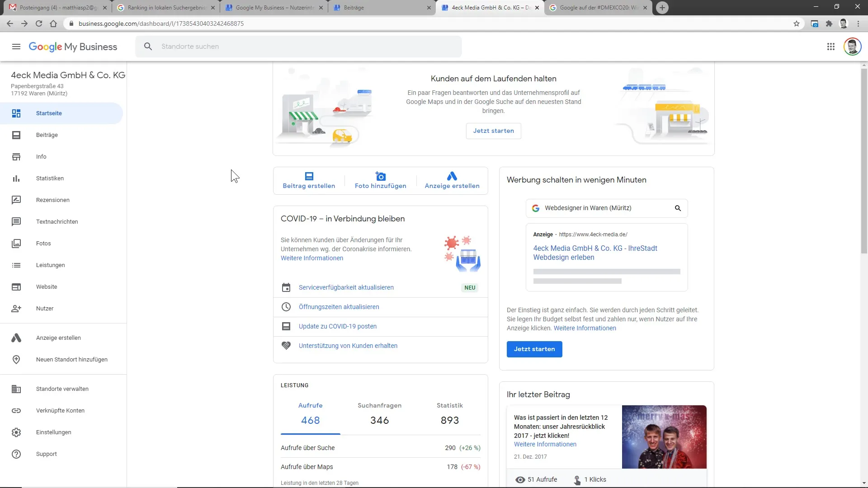Image resolution: width=868 pixels, height=488 pixels.
Task: Open Serviceverfügbarkeit aktualisieren link
Action: [x=346, y=288]
